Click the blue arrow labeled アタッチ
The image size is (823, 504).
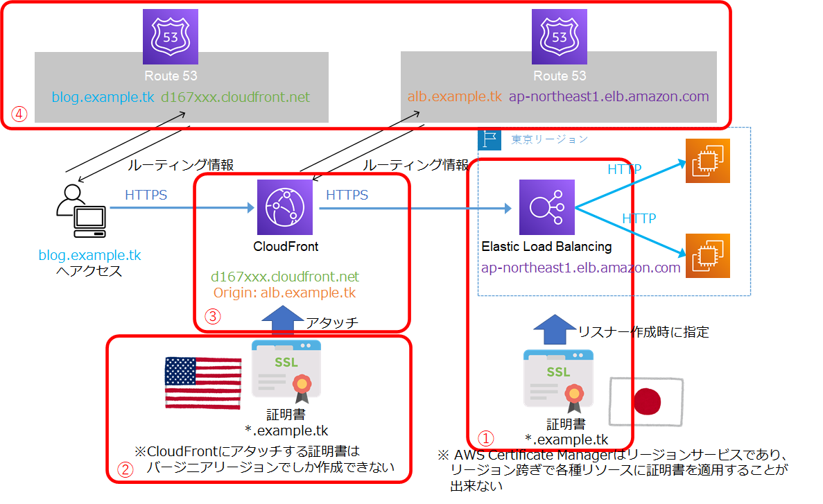click(x=282, y=320)
